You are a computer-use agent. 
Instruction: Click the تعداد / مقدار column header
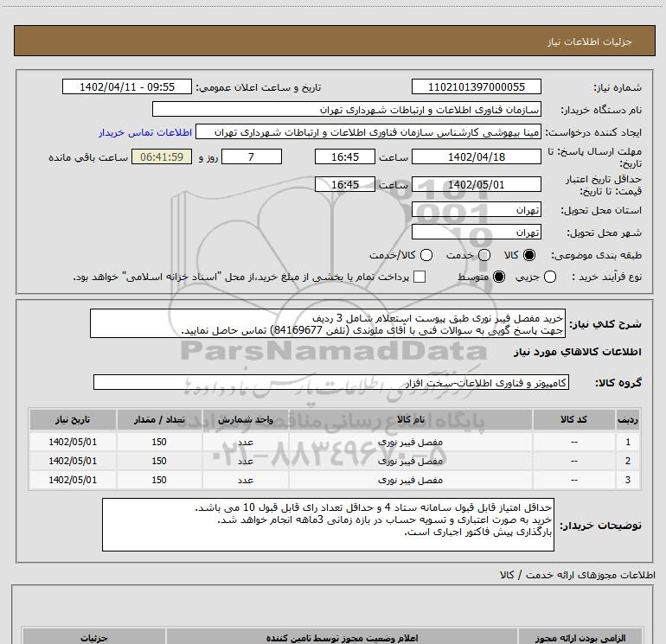[159, 419]
